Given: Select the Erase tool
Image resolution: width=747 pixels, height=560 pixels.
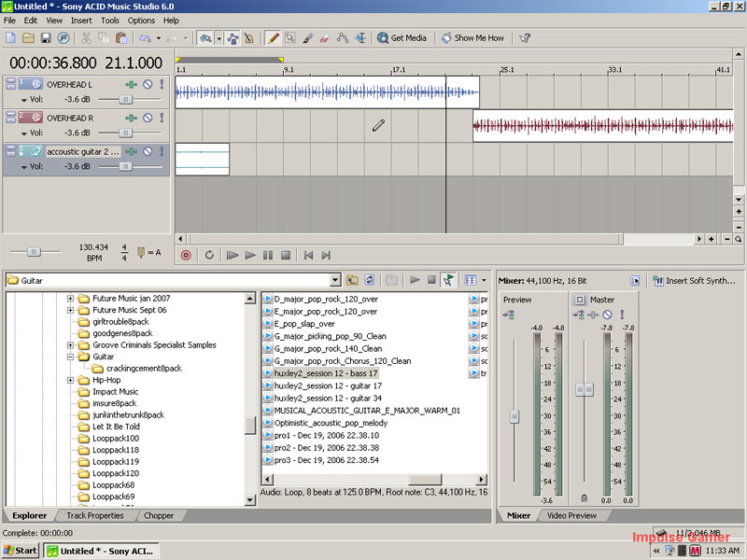Looking at the screenshot, I should (x=325, y=38).
